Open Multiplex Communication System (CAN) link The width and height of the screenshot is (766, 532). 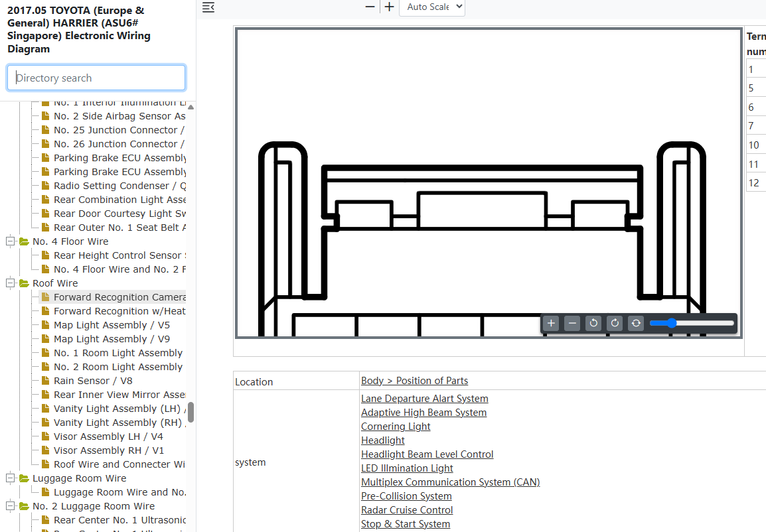[451, 482]
